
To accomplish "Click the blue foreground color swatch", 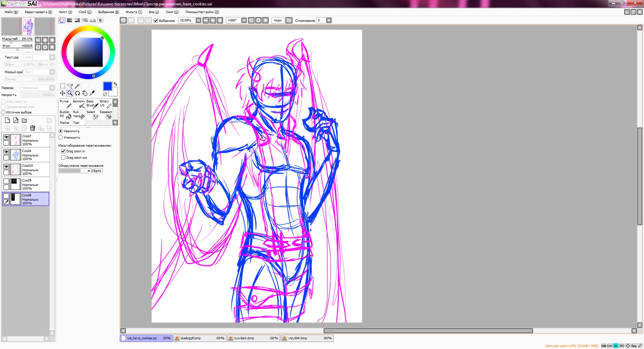I will click(107, 86).
